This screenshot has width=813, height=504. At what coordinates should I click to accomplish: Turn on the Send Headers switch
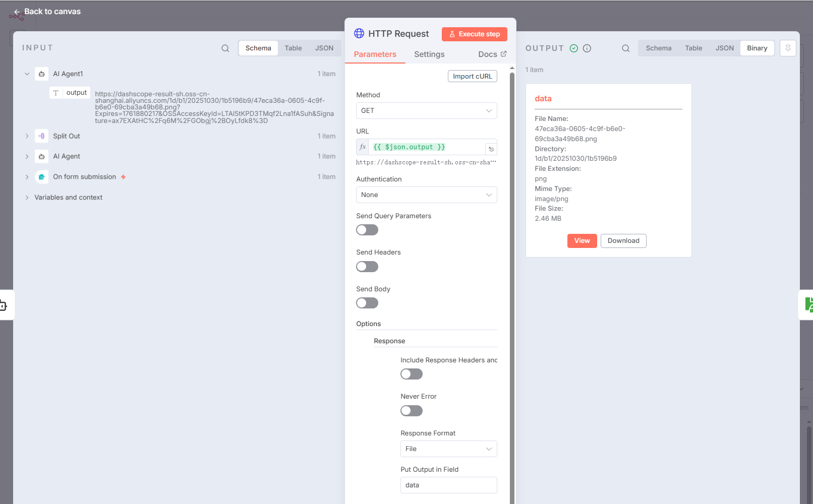click(367, 267)
